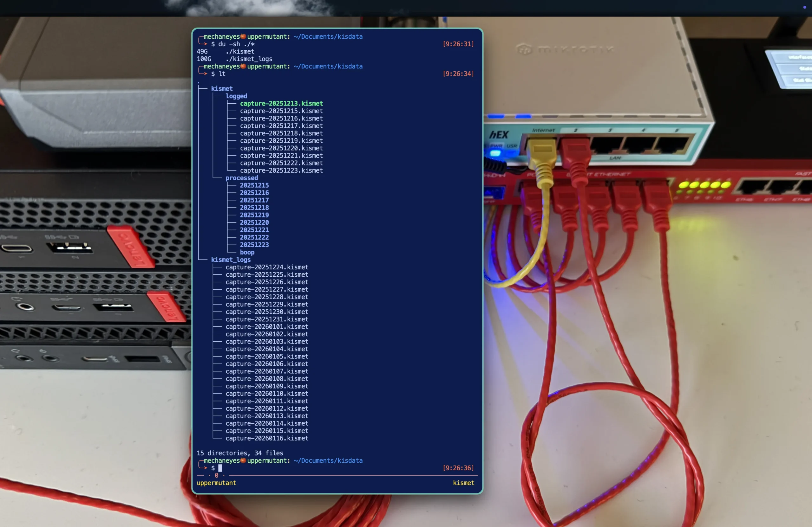Click the 'kismet_logs' directory entry
812x527 pixels.
[x=231, y=260]
